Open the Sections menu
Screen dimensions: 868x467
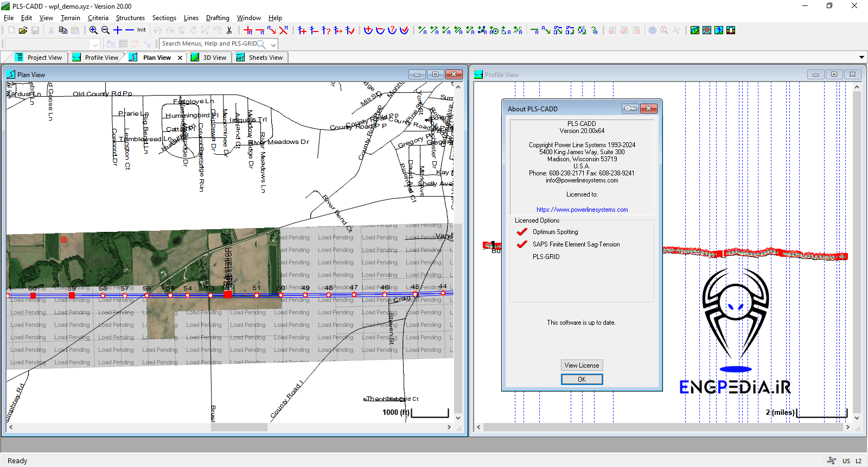164,18
